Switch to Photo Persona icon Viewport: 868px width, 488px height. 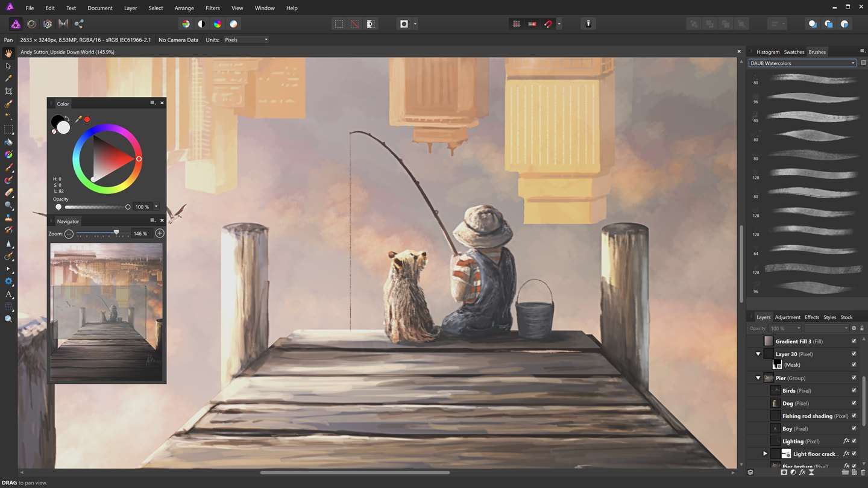click(x=16, y=24)
